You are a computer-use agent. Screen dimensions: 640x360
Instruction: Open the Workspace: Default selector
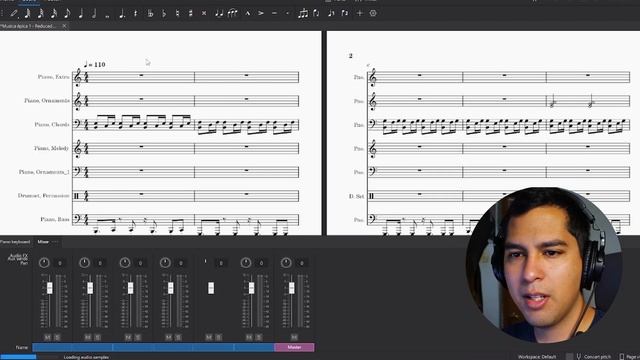pos(537,357)
